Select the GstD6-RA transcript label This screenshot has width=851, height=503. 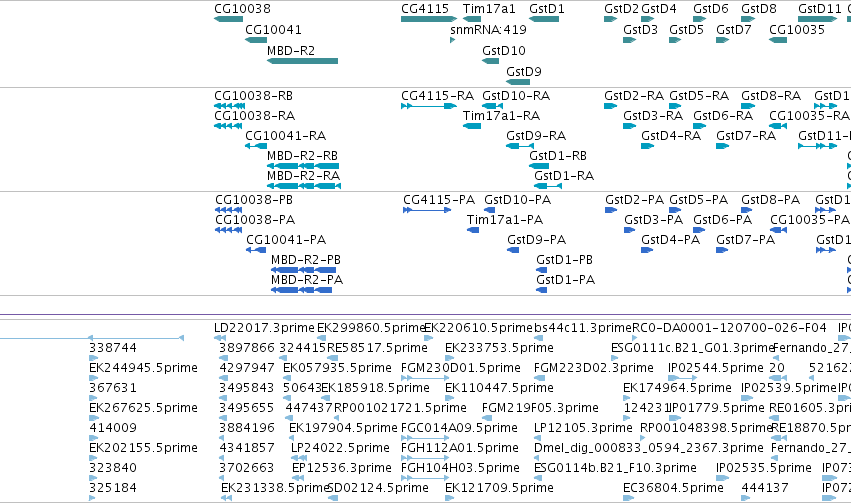[x=723, y=116]
